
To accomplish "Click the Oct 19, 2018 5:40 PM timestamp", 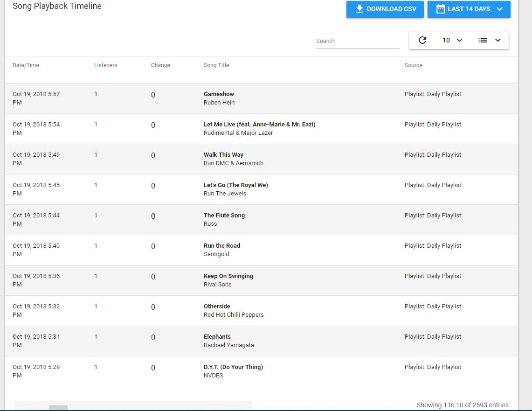I will point(36,250).
